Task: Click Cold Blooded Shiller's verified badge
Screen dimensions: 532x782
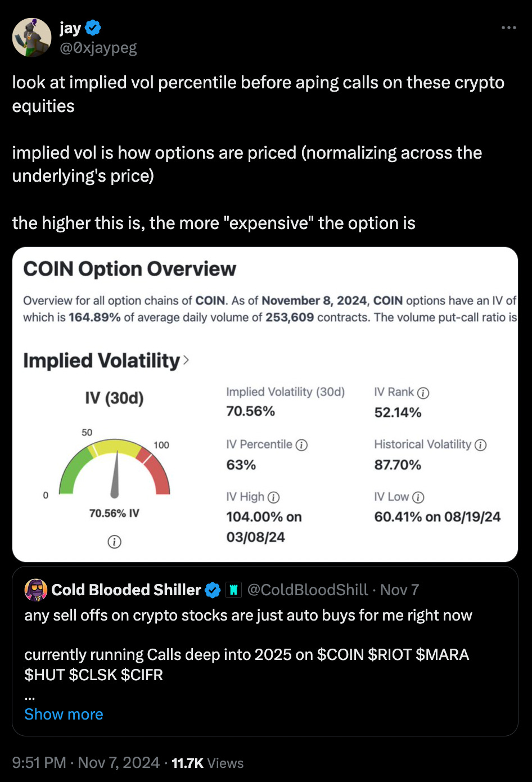Action: 213,590
